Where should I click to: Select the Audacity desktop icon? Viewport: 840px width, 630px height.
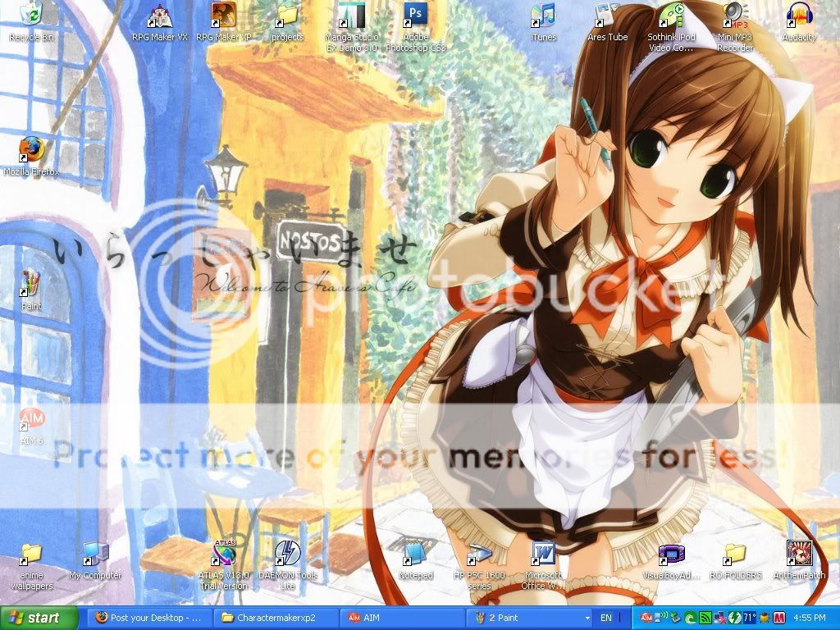[x=798, y=18]
